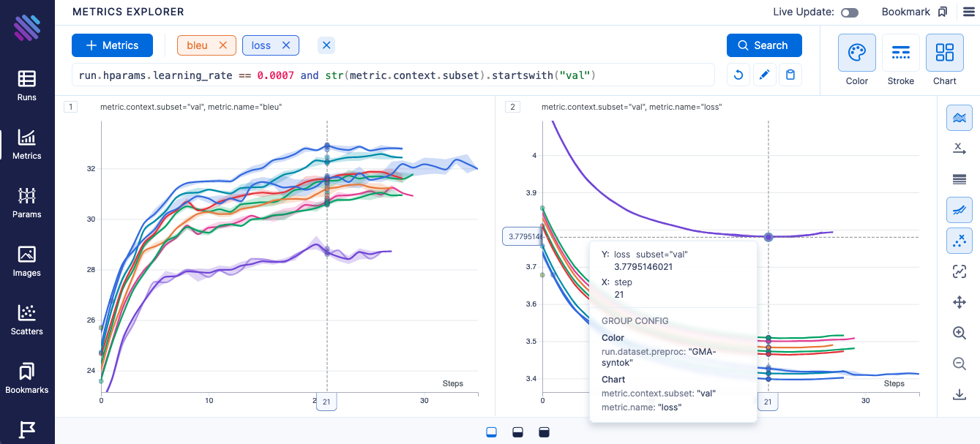
Task: Click the step 21 label on bleu chart
Action: 326,402
